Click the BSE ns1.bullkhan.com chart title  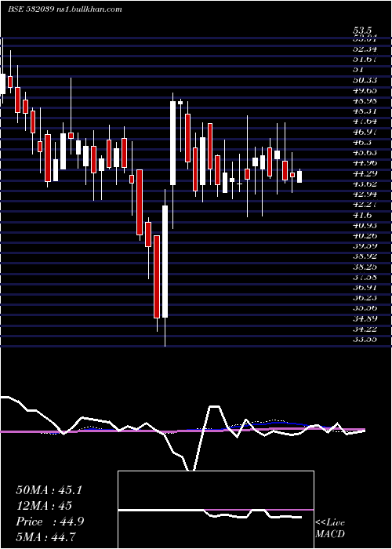pos(65,9)
